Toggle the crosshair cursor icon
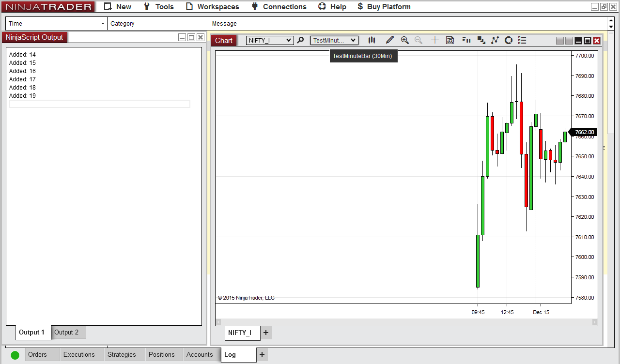The image size is (620, 364). 435,40
